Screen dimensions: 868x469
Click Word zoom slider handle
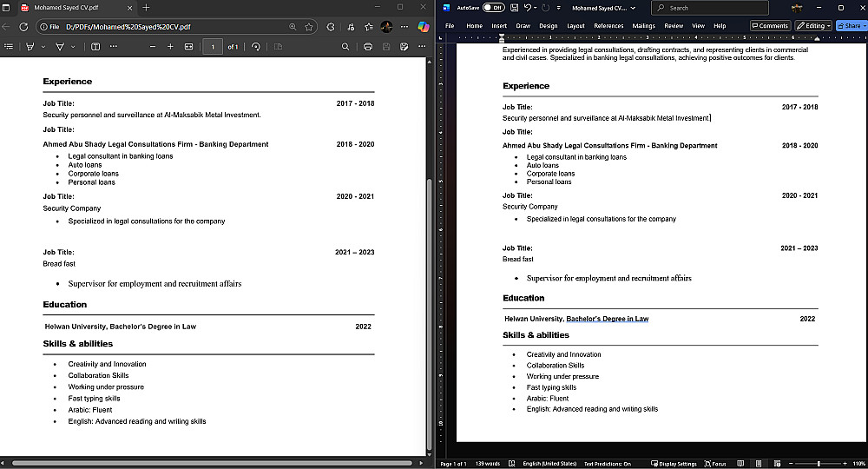pyautogui.click(x=819, y=464)
